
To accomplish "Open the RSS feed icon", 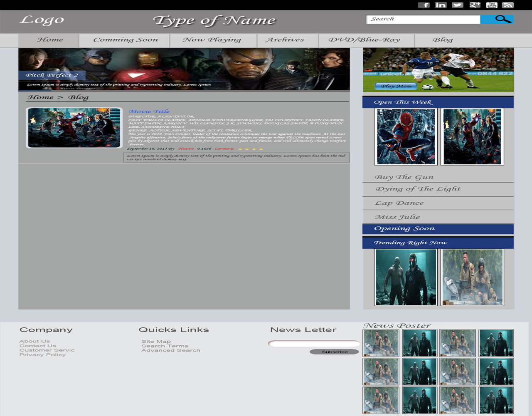I will pos(508,5).
